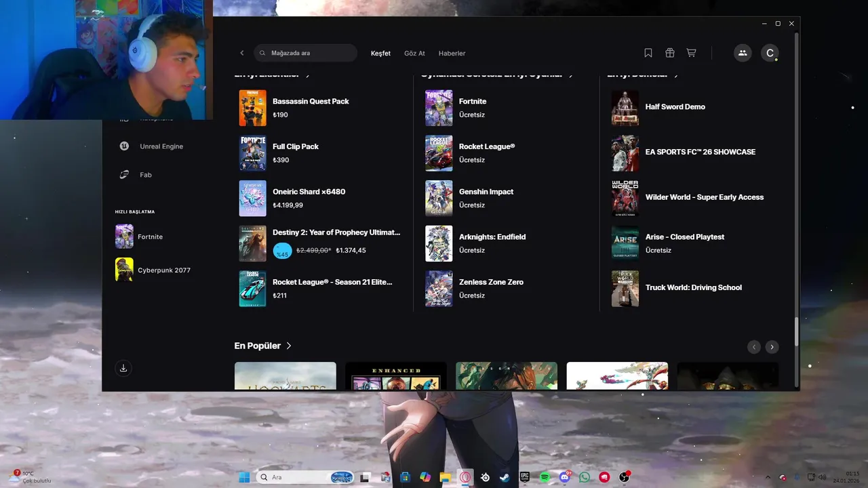Click Genshin Impact game thumbnail

[x=439, y=198]
